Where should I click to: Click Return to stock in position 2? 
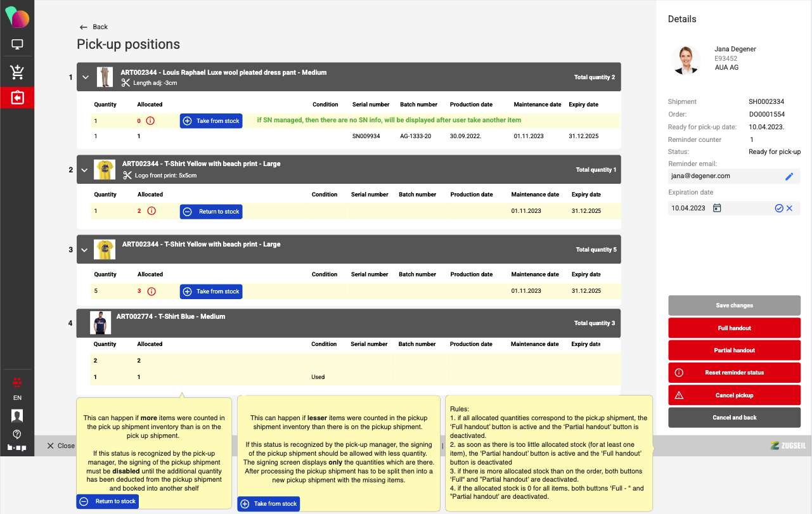211,212
